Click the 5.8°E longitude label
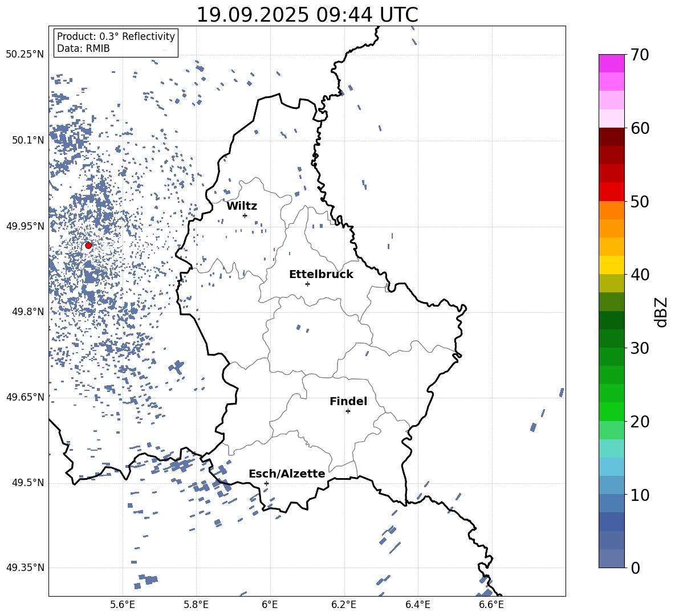The image size is (675, 616). 196,605
